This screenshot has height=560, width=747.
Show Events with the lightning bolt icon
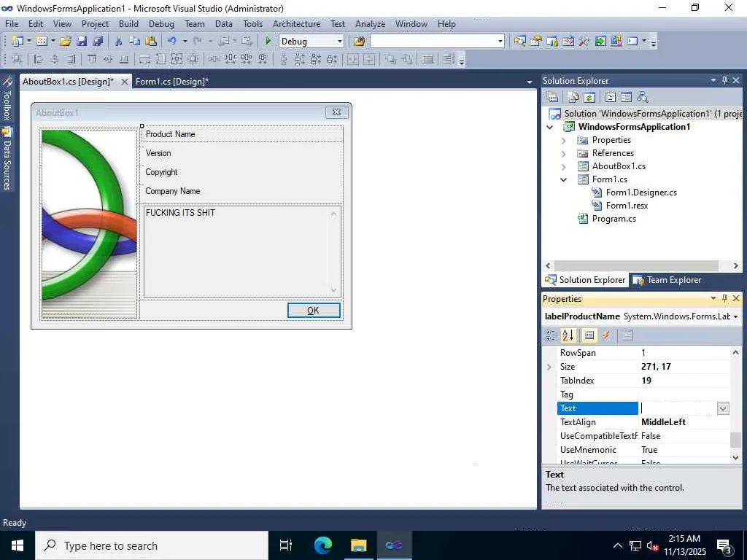click(x=606, y=335)
